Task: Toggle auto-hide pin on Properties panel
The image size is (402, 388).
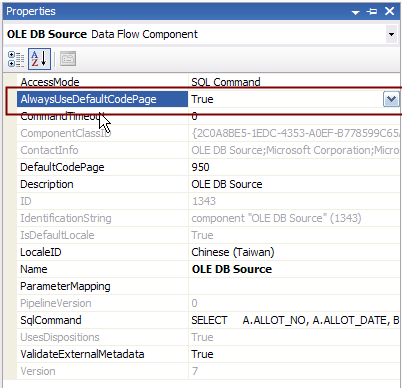Action: (x=372, y=12)
